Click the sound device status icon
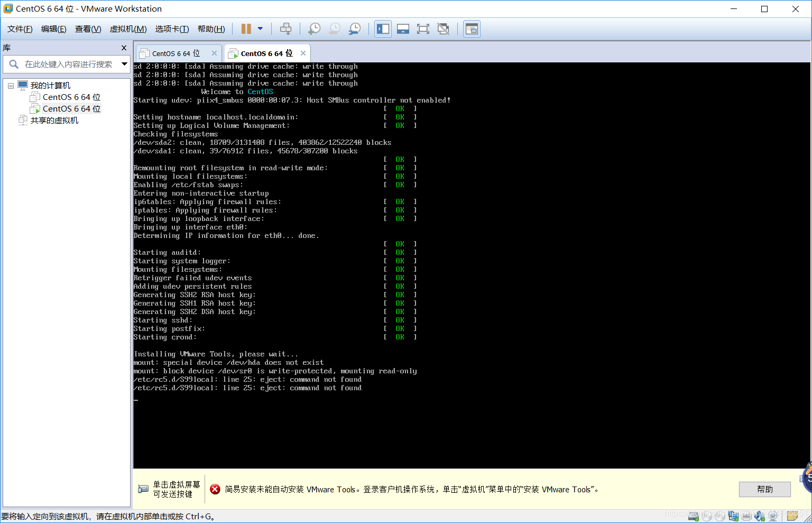812x523 pixels. coord(760,516)
